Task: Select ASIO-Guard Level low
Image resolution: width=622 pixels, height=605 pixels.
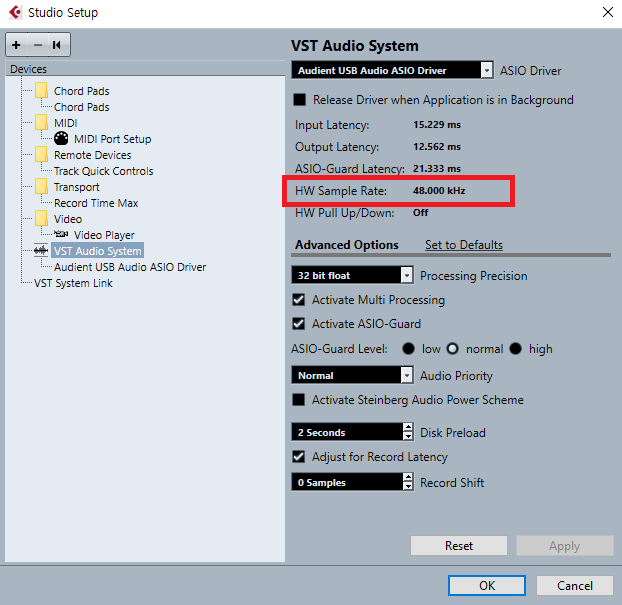Action: [409, 349]
